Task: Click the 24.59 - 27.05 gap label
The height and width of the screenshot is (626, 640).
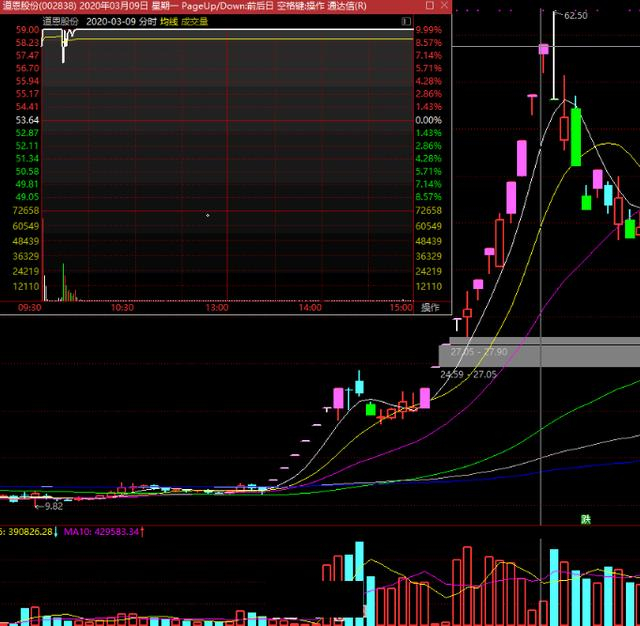Action: (469, 374)
